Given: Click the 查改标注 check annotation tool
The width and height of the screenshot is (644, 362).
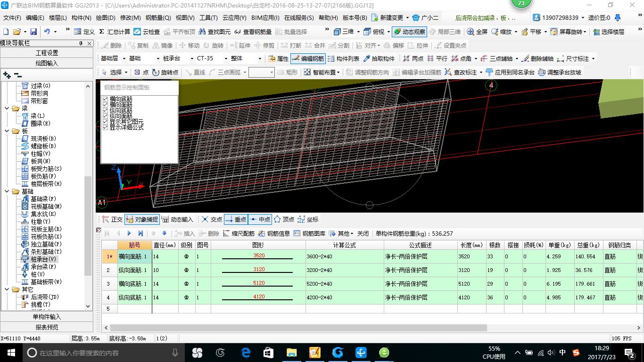Looking at the screenshot, I should pos(461,72).
